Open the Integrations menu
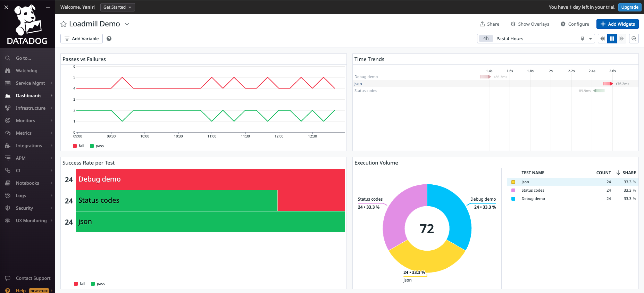 29,145
